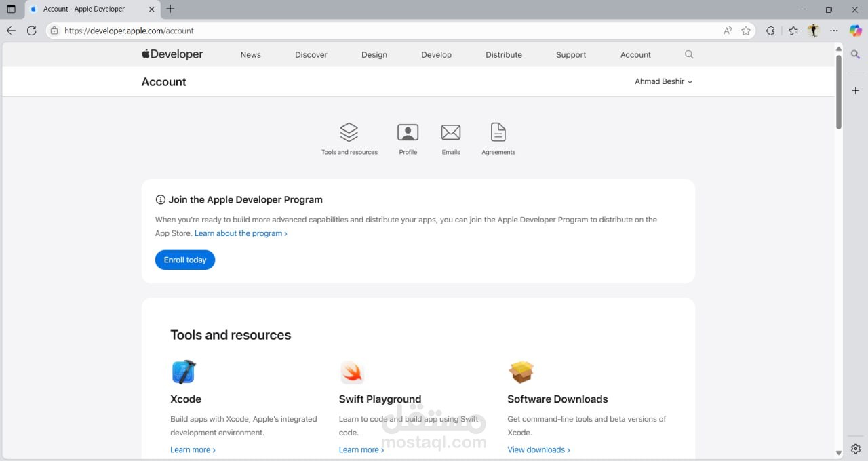Image resolution: width=868 pixels, height=461 pixels.
Task: Click the Xcode app icon
Action: [184, 372]
